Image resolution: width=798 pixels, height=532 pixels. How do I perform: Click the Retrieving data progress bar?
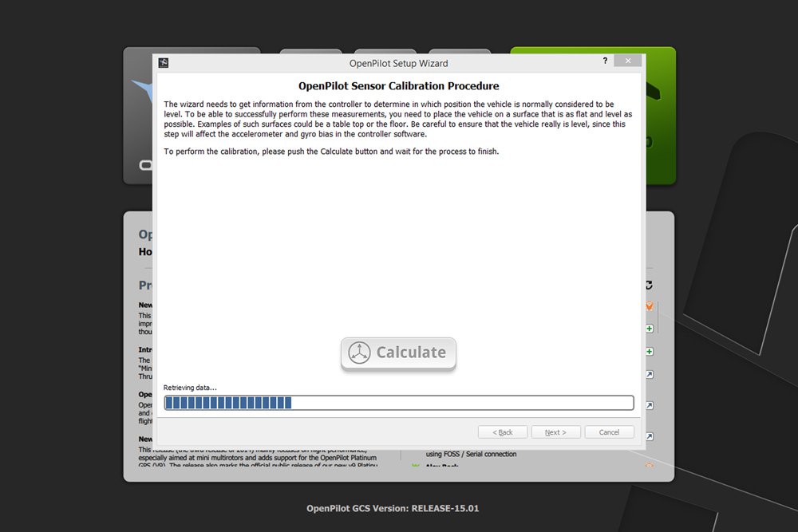399,403
